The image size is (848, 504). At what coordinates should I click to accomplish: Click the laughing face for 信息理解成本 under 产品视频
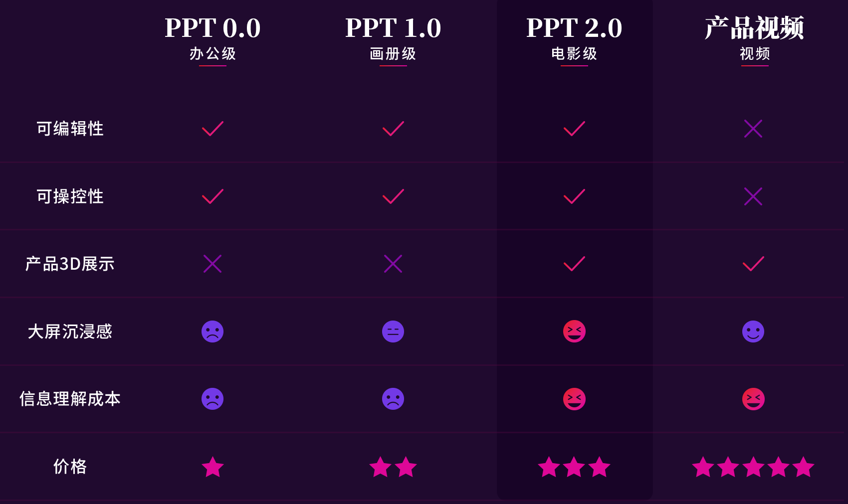pyautogui.click(x=753, y=399)
